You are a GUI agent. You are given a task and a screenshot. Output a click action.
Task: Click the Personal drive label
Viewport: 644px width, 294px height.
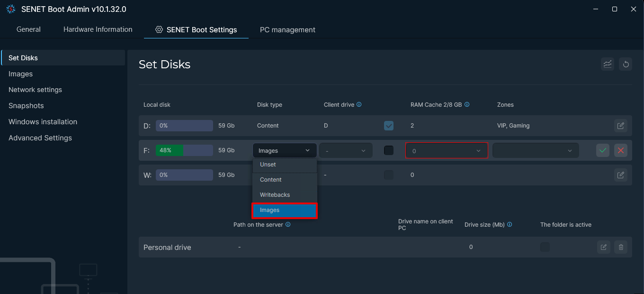click(x=167, y=248)
